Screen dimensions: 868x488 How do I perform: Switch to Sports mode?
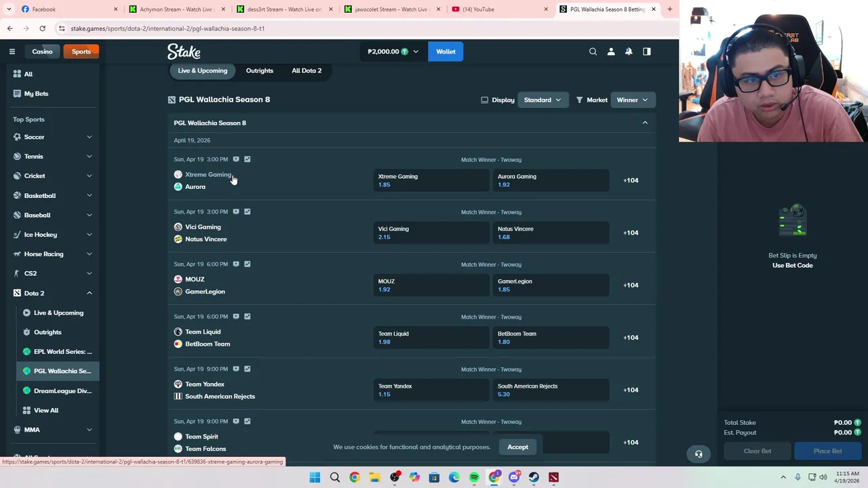coord(81,52)
